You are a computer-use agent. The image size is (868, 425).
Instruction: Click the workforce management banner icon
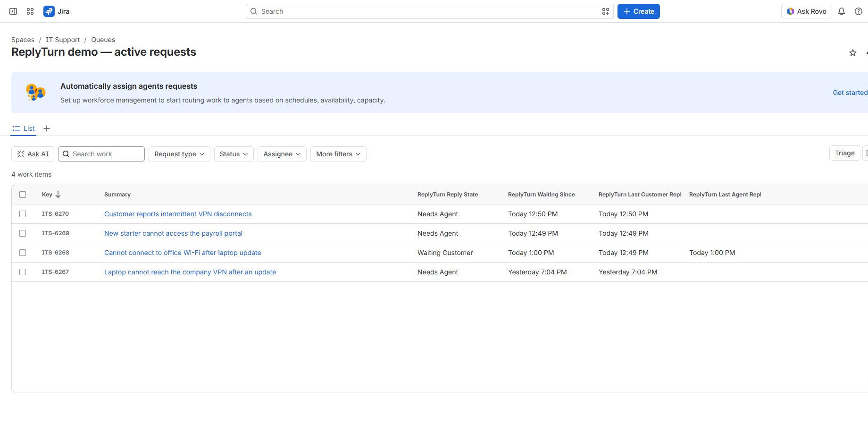tap(35, 92)
